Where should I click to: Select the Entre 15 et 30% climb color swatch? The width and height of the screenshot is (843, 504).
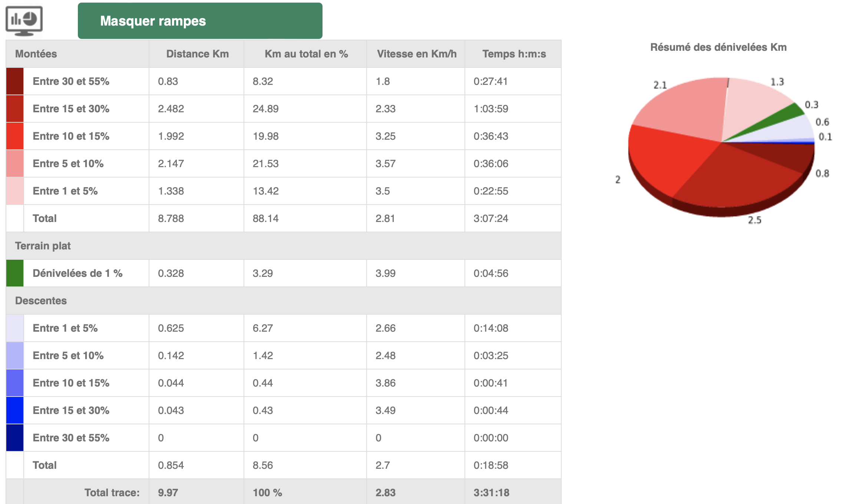[x=15, y=109]
